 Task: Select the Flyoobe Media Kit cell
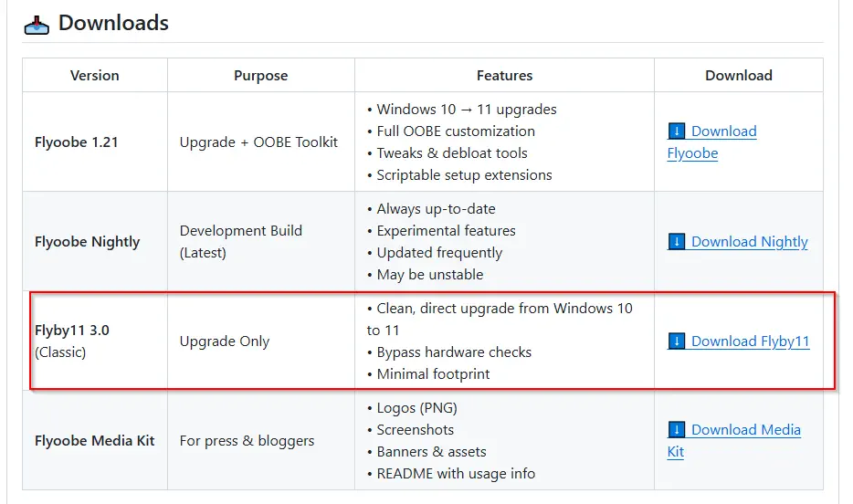[95, 440]
